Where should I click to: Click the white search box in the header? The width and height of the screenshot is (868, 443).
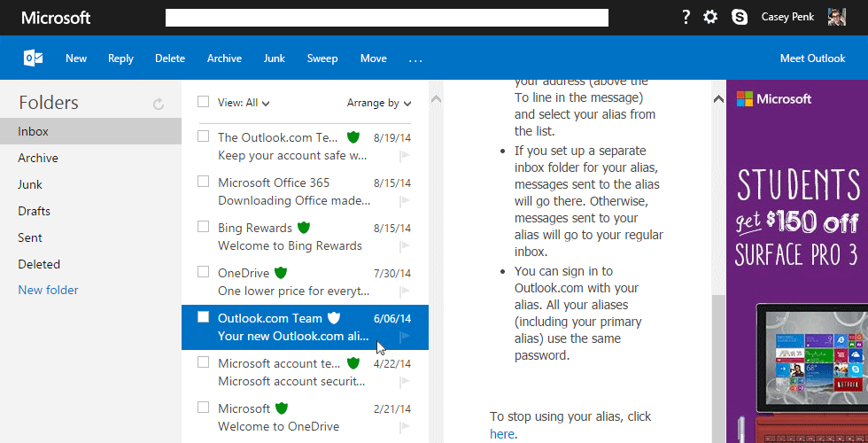click(x=387, y=18)
